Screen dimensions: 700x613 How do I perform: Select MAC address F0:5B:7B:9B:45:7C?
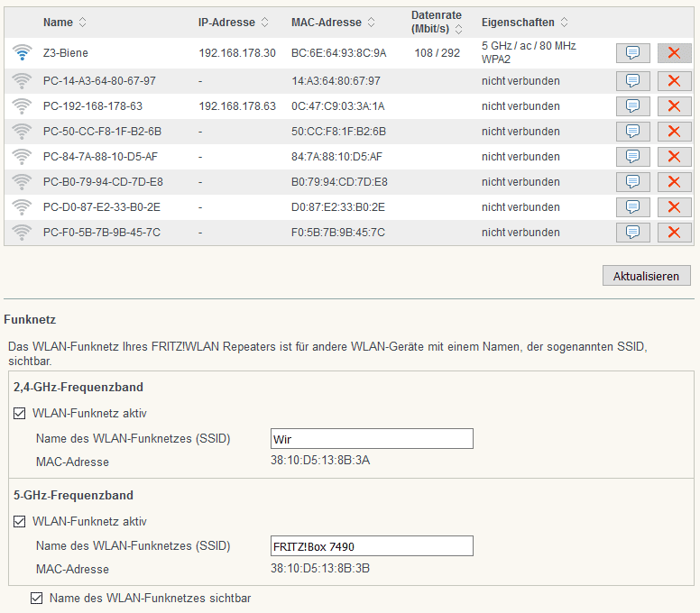338,233
